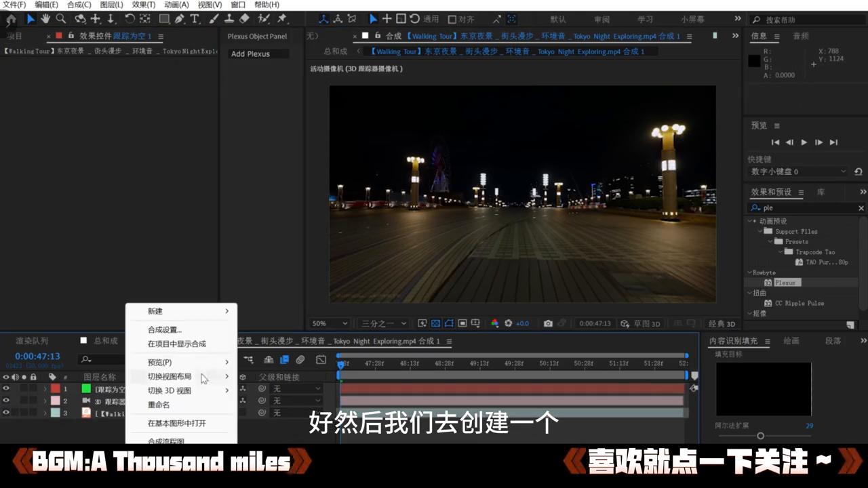
Task: Adjust the 阿尔法扩展 slider handle
Action: point(760,436)
